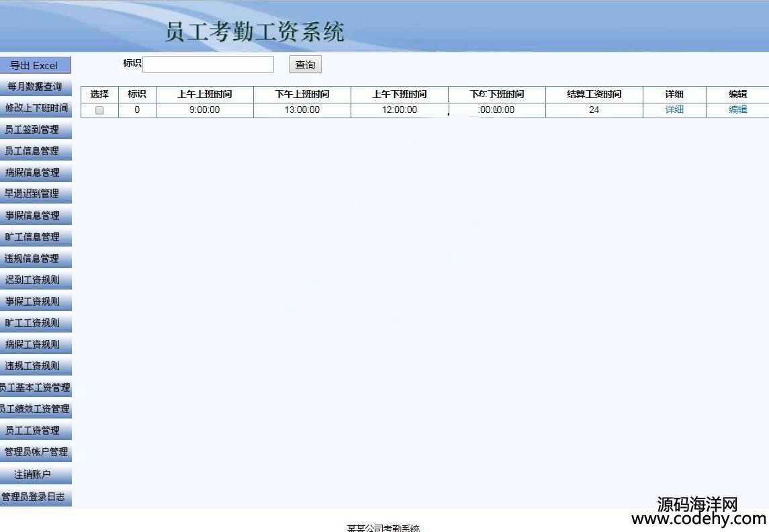Open 旷工信息管理 menu item
The image size is (769, 532).
(36, 237)
